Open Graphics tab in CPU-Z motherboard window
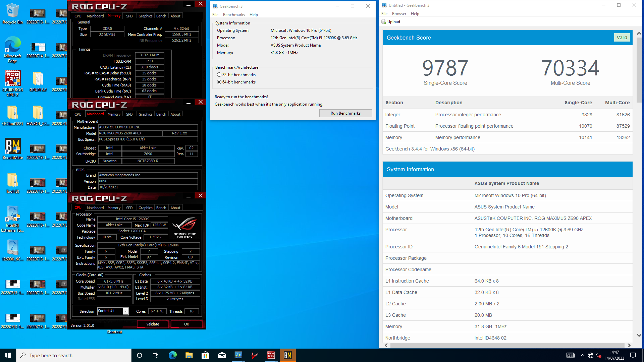Image resolution: width=644 pixels, height=362 pixels. [x=145, y=114]
